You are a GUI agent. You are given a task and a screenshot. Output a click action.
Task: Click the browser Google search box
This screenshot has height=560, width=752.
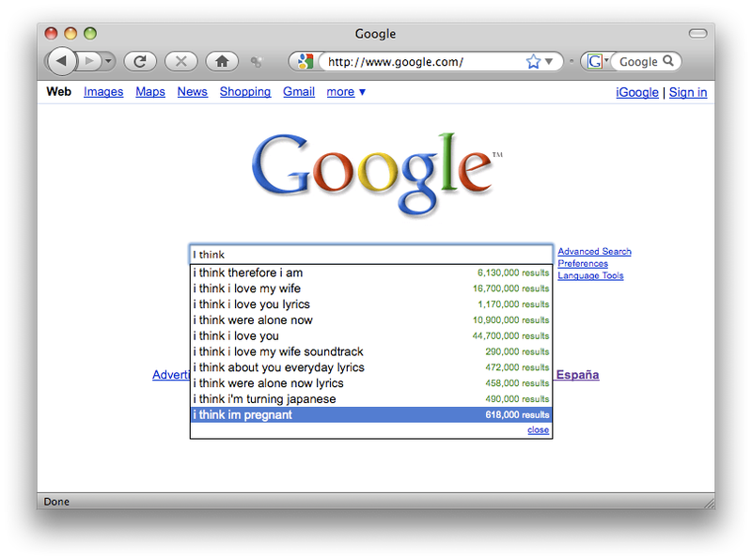(x=640, y=61)
